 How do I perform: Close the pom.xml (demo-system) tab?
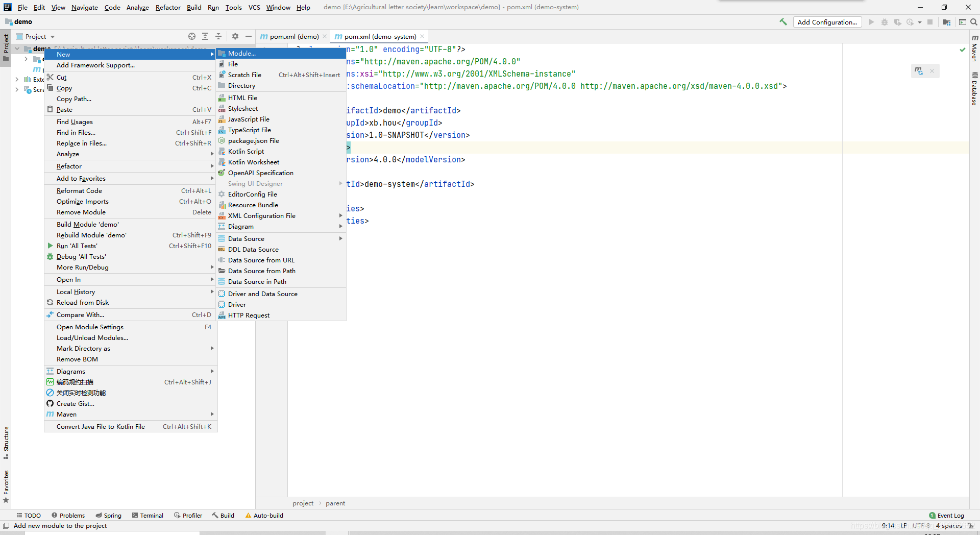point(422,36)
